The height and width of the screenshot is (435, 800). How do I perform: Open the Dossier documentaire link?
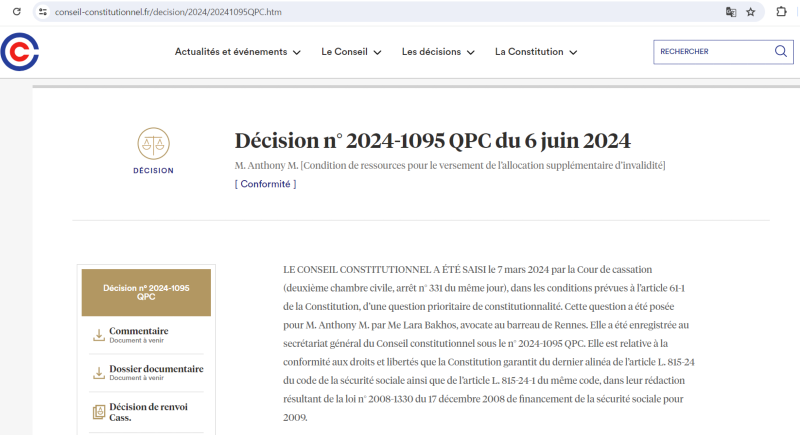pyautogui.click(x=156, y=369)
